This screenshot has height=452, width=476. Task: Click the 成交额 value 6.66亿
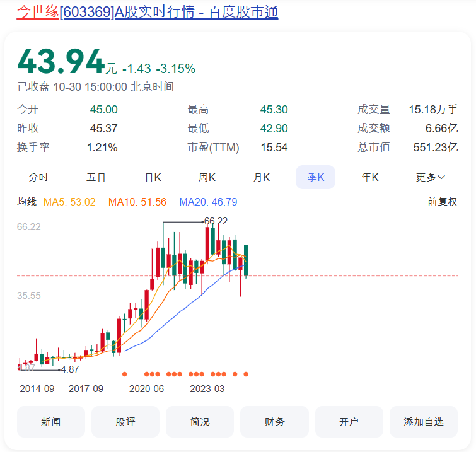coord(441,129)
